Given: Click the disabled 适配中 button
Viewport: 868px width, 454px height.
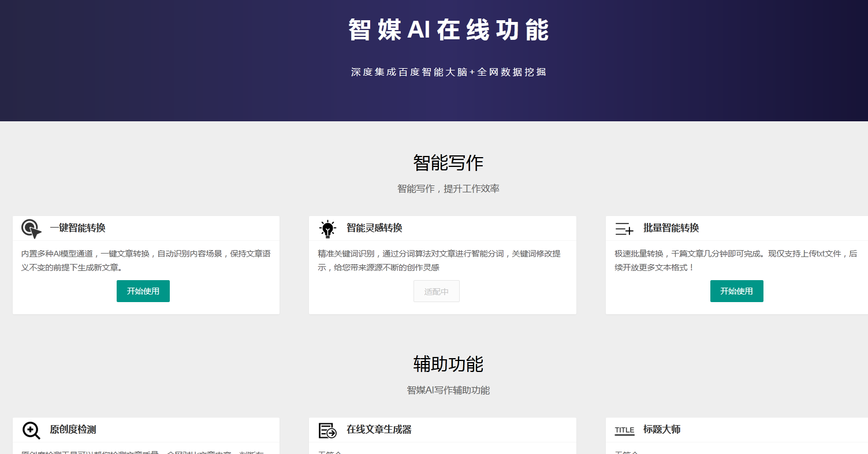Looking at the screenshot, I should point(437,291).
